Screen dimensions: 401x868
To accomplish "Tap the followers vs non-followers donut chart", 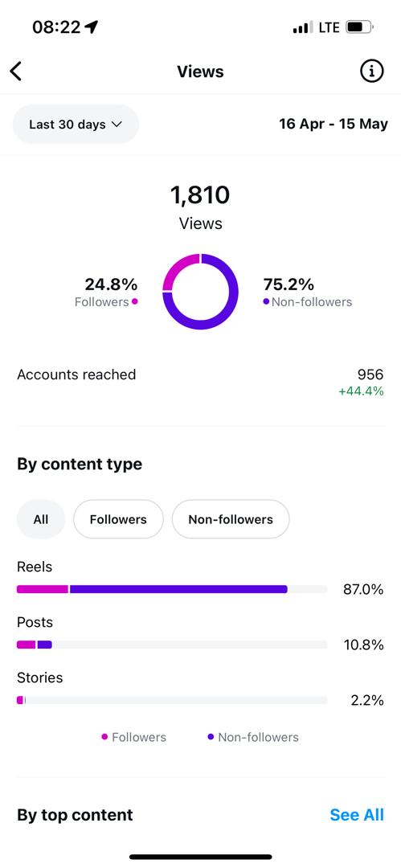I will [x=201, y=292].
